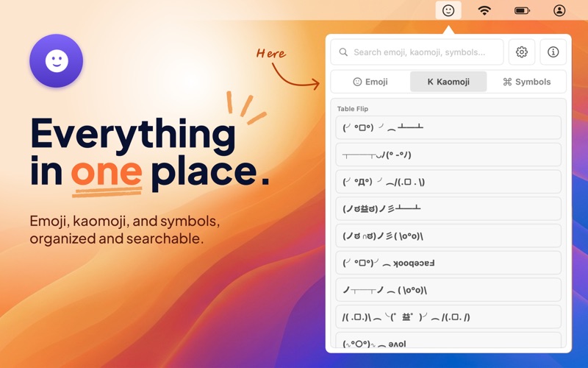The height and width of the screenshot is (368, 588).
Task: Click the Table Flip category header
Action: click(x=353, y=109)
